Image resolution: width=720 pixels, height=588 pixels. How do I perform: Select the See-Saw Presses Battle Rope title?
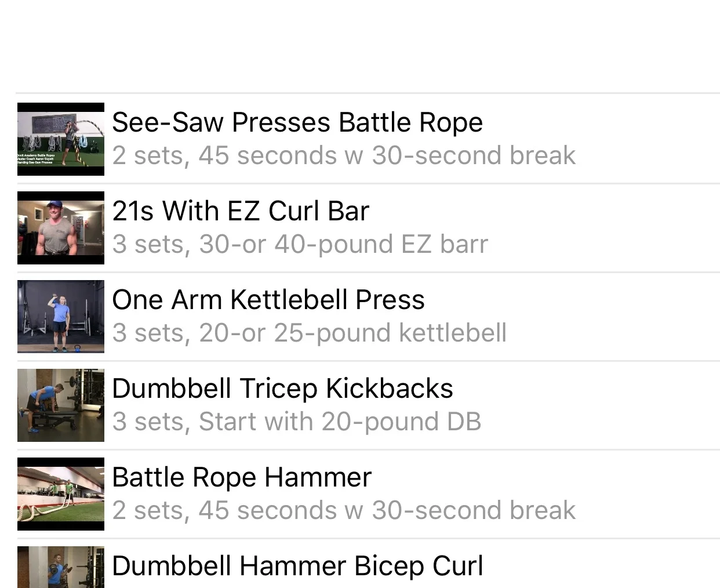(x=297, y=122)
